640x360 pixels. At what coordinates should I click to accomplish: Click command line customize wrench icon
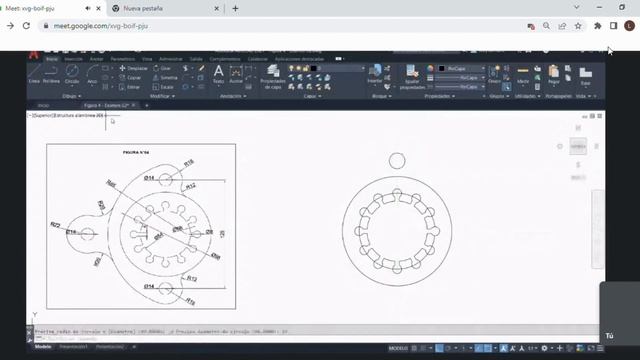click(x=29, y=340)
